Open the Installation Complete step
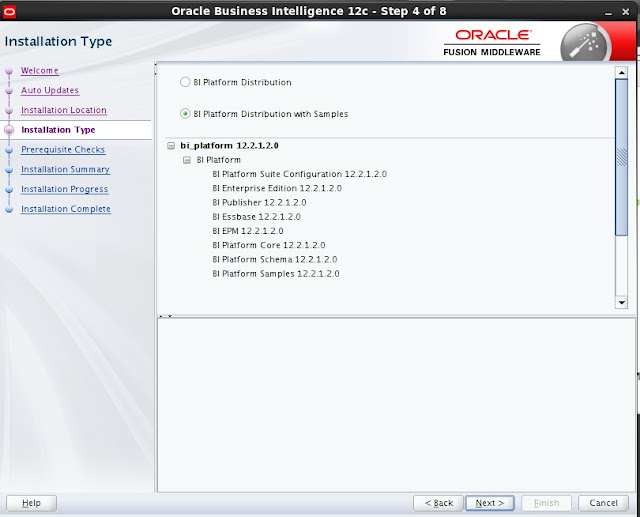Viewport: 640px width, 517px height. [66, 209]
